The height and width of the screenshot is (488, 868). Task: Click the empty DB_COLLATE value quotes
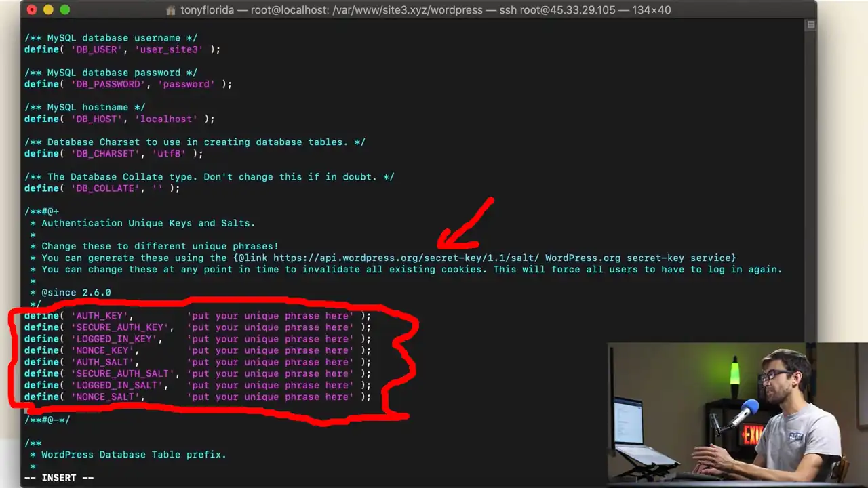pos(157,188)
